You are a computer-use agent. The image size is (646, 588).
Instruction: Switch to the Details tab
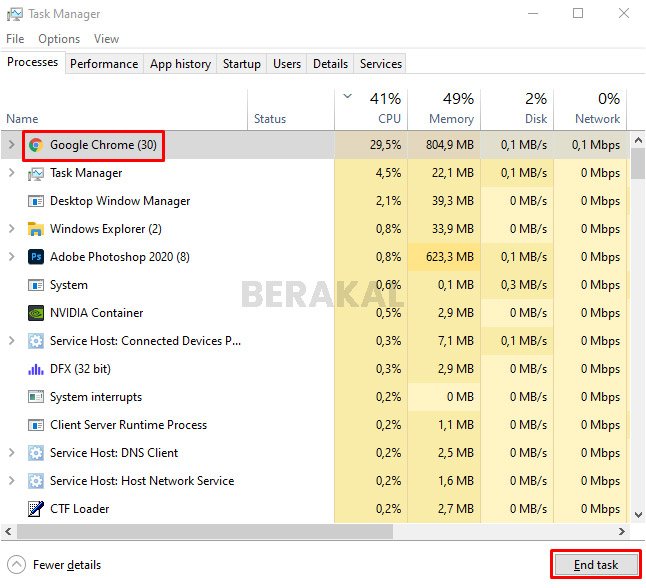(x=330, y=64)
